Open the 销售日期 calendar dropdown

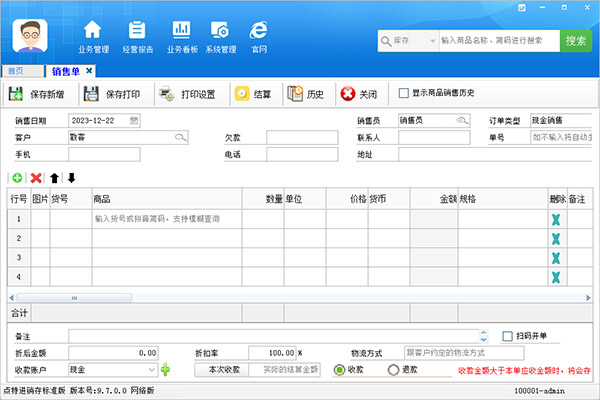134,120
